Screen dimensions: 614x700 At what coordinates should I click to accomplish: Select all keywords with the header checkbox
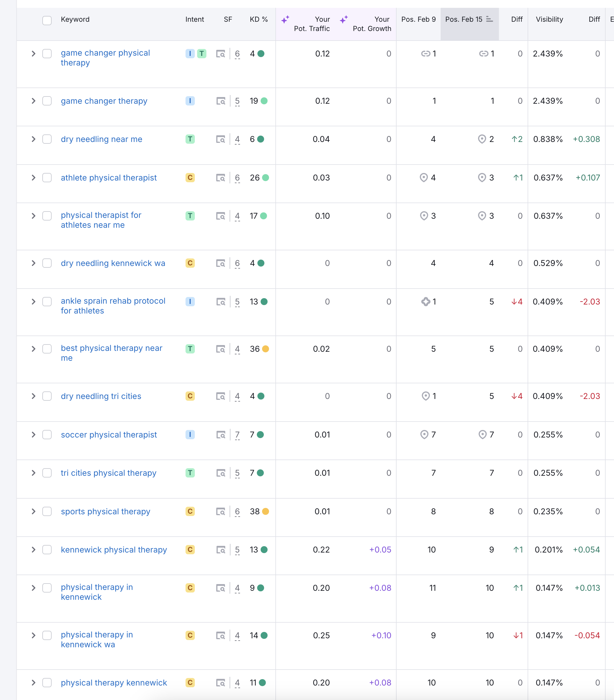point(47,21)
